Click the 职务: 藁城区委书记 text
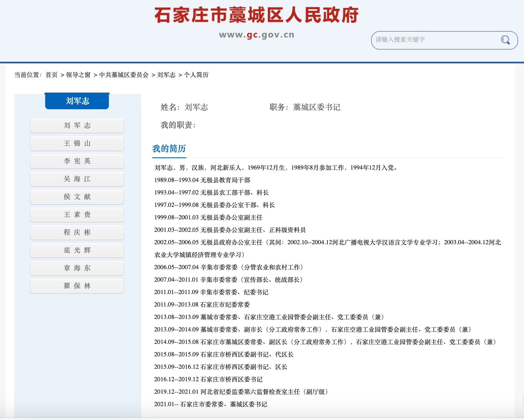The image size is (524, 420). [305, 107]
